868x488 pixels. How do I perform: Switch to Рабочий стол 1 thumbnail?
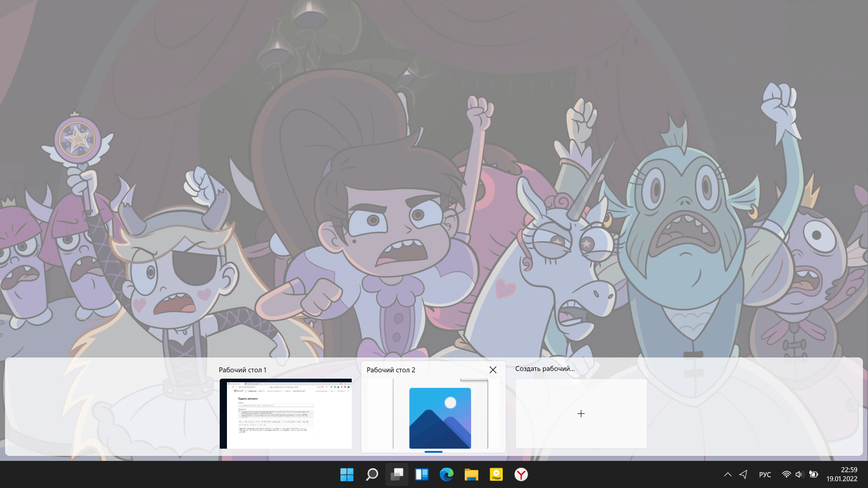286,413
